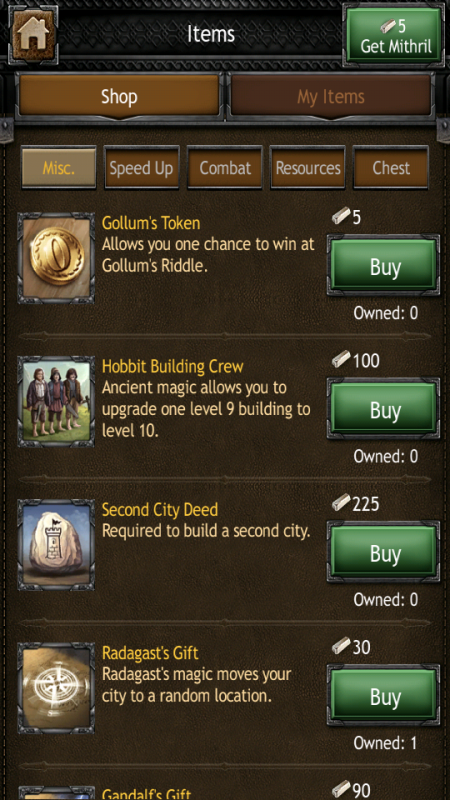Show the Speed Up category
Image resolution: width=450 pixels, height=800 pixels.
(x=141, y=168)
